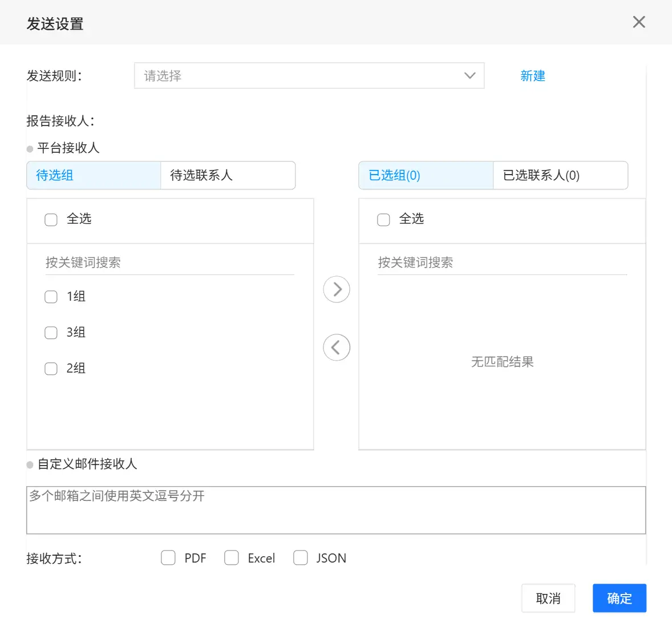Check 全选 in the selected groups list
This screenshot has height=639, width=672.
(384, 220)
